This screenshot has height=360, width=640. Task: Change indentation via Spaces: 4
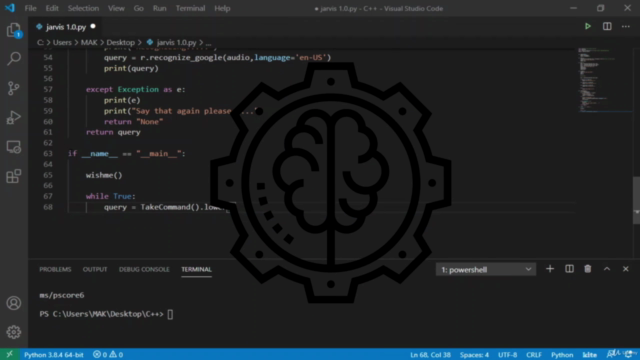point(474,355)
